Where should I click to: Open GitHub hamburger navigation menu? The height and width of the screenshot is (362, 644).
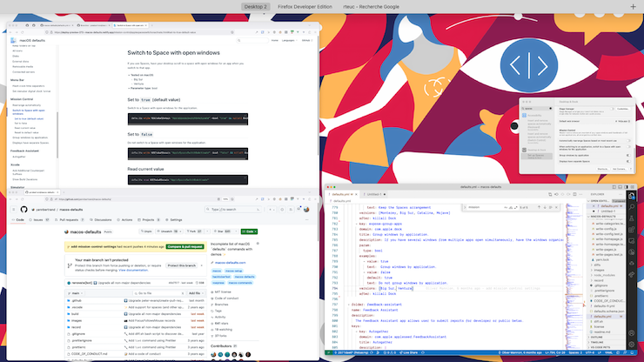pos(14,210)
